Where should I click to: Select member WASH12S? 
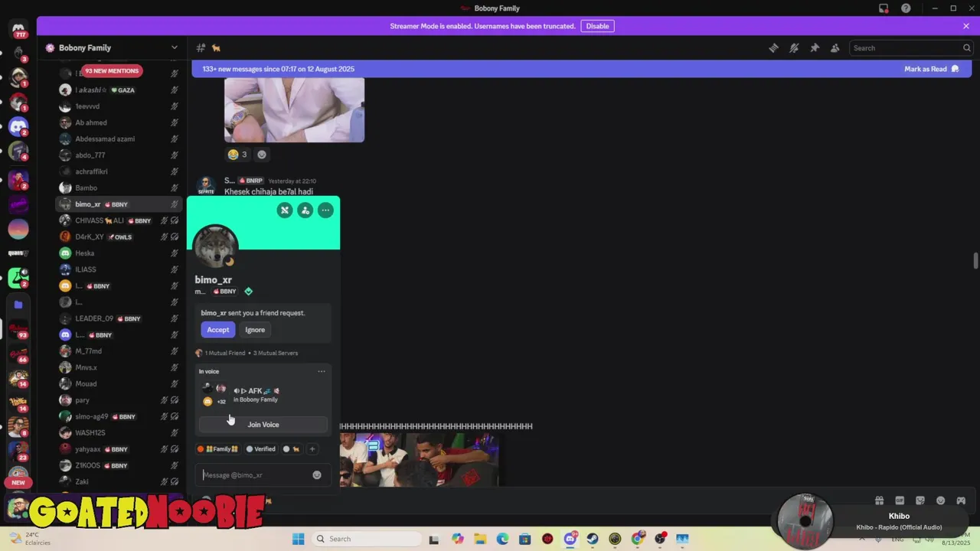pos(119,432)
